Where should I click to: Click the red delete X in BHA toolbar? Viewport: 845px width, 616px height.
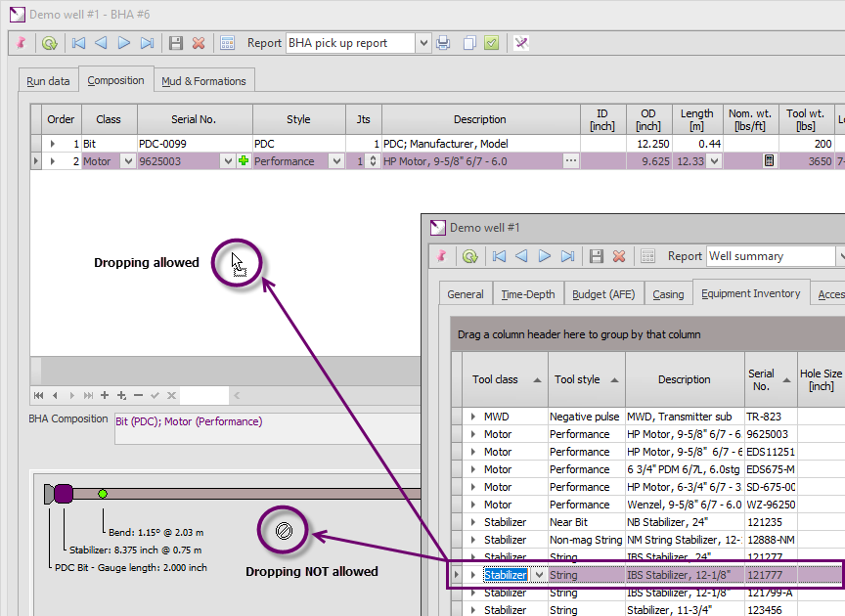click(199, 43)
